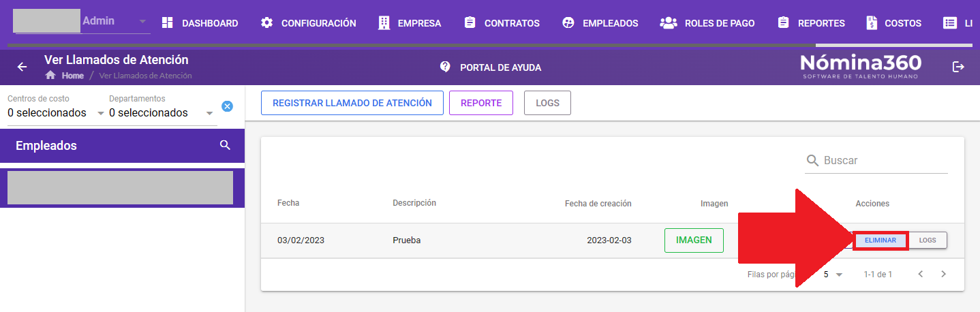The image size is (980, 312).
Task: Click the Costos document icon
Action: tap(872, 23)
